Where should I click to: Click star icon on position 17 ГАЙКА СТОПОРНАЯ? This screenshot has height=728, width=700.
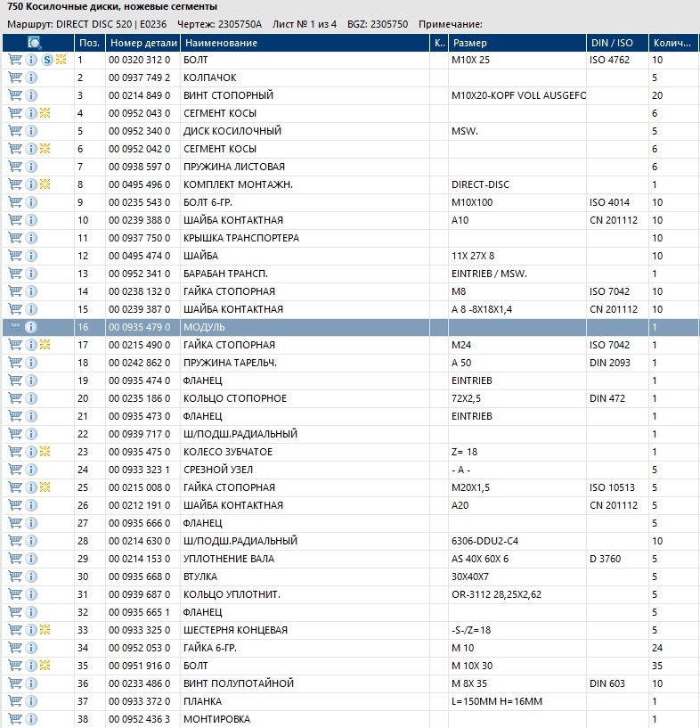45,345
